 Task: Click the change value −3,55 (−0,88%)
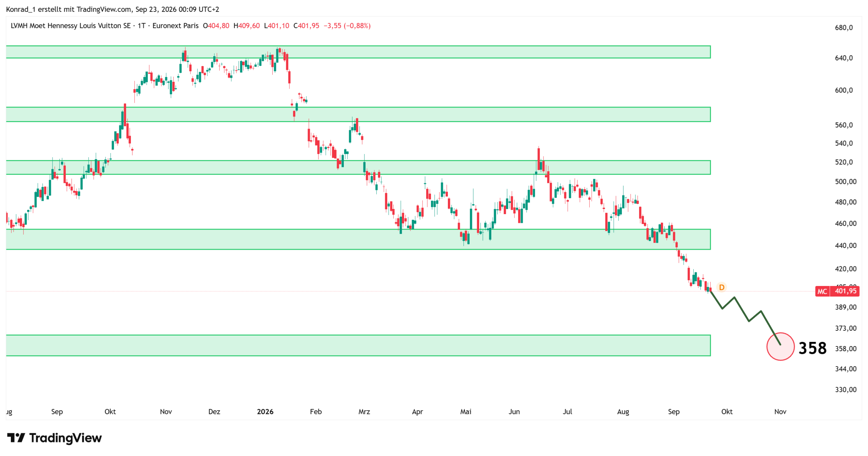(347, 26)
